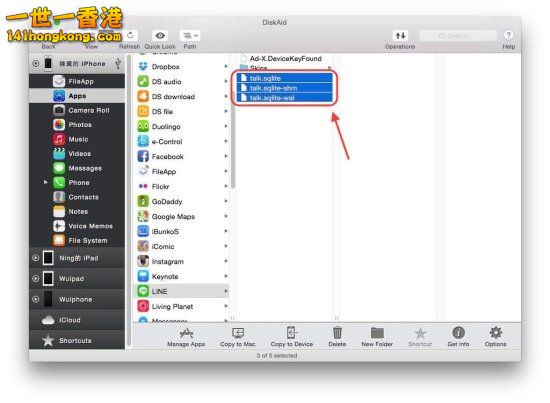Screen dimensions: 550x403
Task: Select e-Control app
Action: point(182,142)
